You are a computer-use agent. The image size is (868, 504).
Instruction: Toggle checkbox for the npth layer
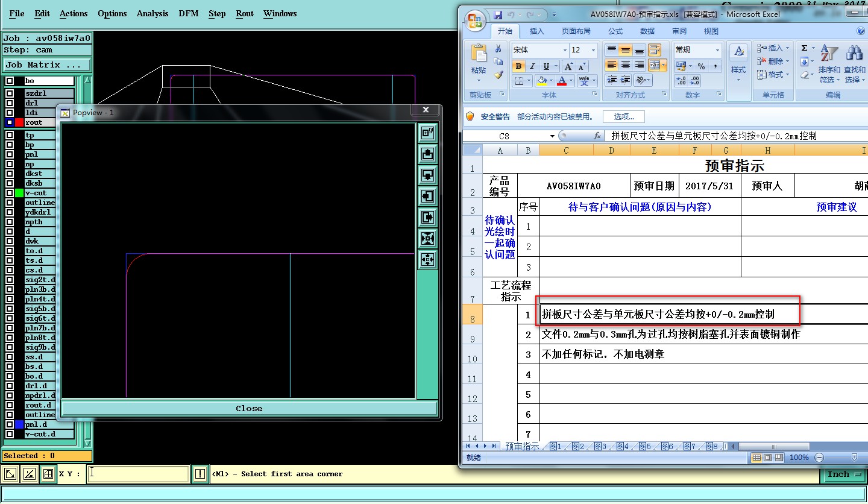(x=10, y=222)
